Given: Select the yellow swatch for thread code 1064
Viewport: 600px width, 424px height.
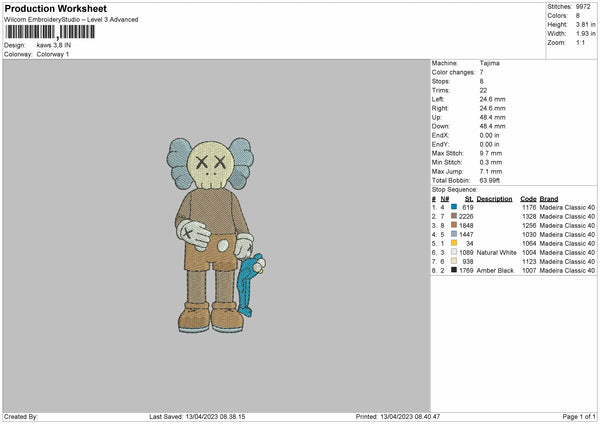Looking at the screenshot, I should pyautogui.click(x=454, y=243).
